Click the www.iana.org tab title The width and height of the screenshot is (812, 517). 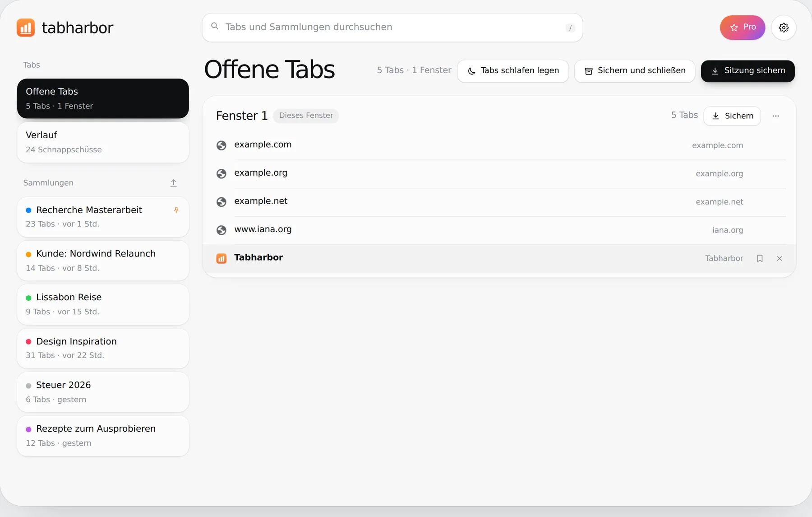[x=263, y=229]
